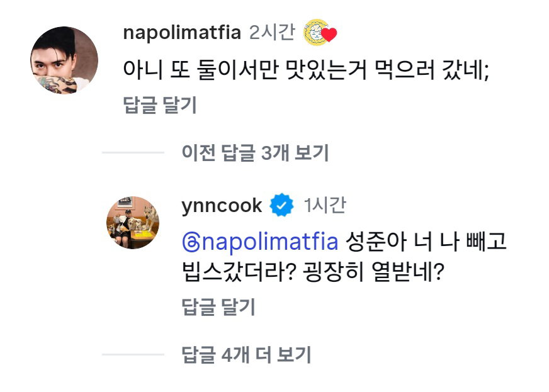Select the reply text '빕스갔더라? 굉장히 열받네?'

pyautogui.click(x=314, y=272)
